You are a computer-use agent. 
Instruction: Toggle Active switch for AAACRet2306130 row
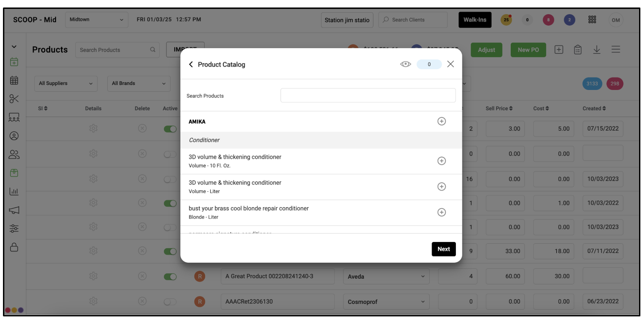click(x=170, y=302)
